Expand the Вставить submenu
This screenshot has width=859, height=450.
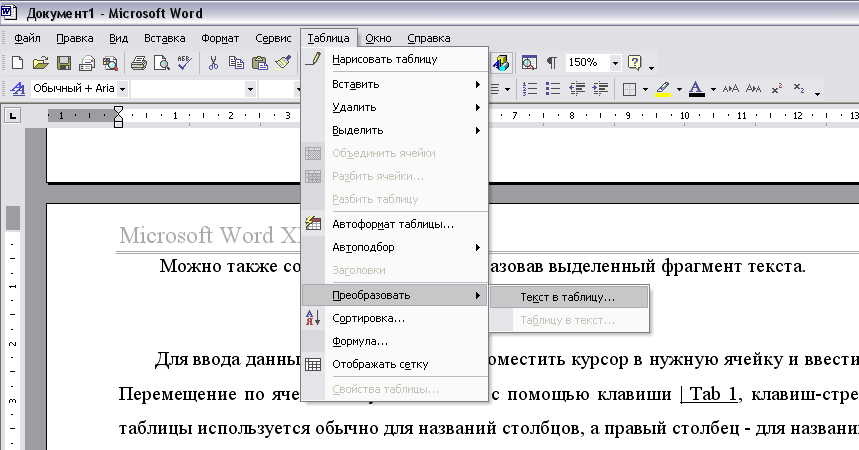(x=394, y=84)
